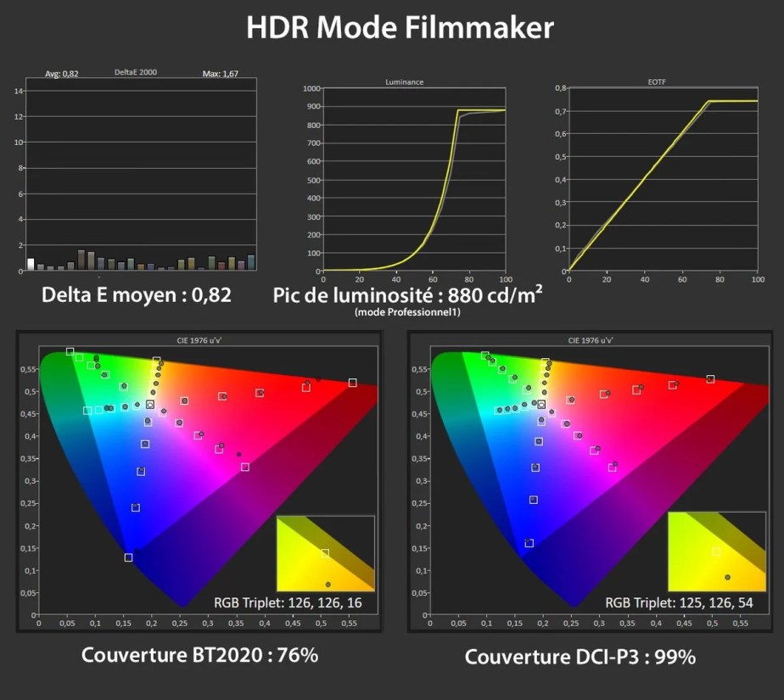Click the green primary target square in the BT2020 diagram
This screenshot has width=784, height=700.
[70, 351]
